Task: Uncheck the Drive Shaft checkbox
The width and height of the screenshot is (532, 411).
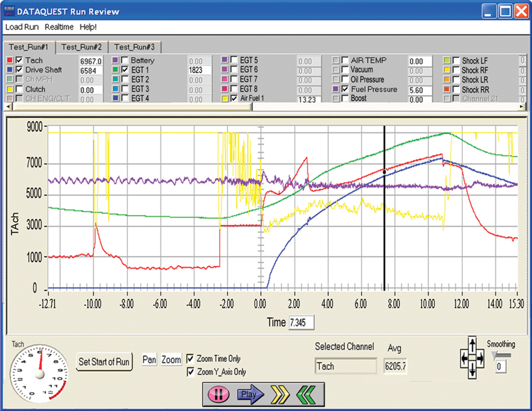Action: click(19, 70)
